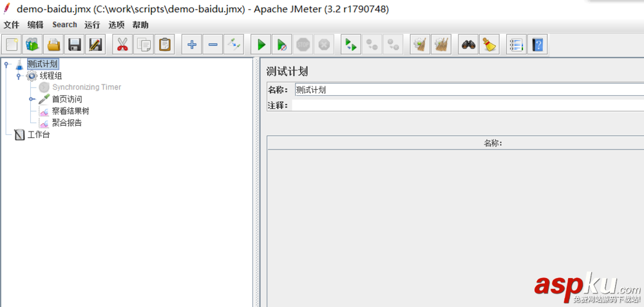The width and height of the screenshot is (644, 307).
Task: Select the 聚合报告 listener node
Action: 67,123
